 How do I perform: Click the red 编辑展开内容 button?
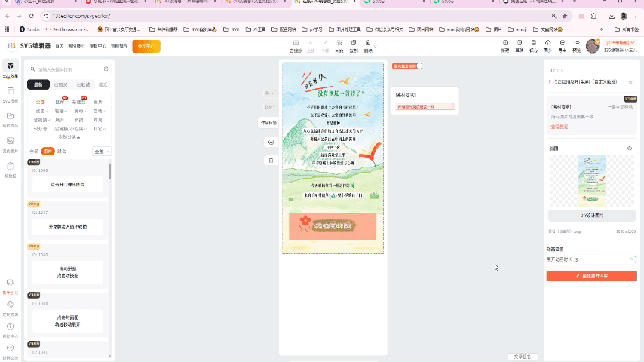pyautogui.click(x=591, y=276)
